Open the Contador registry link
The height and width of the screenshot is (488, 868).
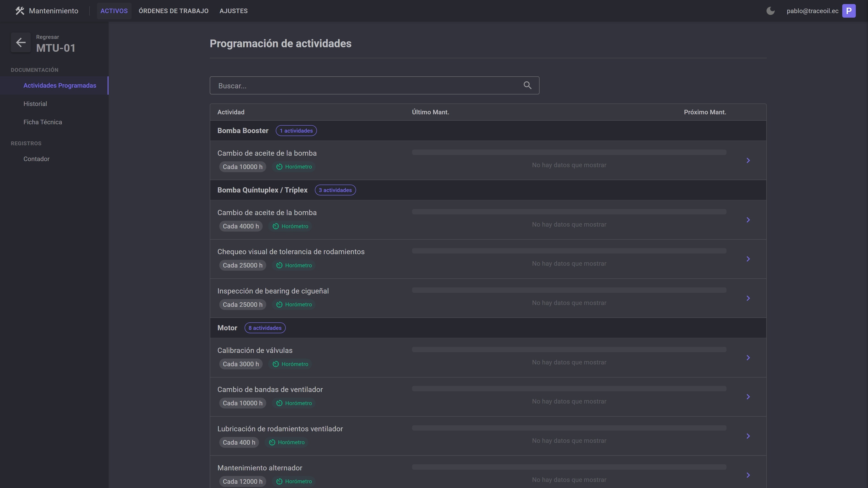point(36,159)
